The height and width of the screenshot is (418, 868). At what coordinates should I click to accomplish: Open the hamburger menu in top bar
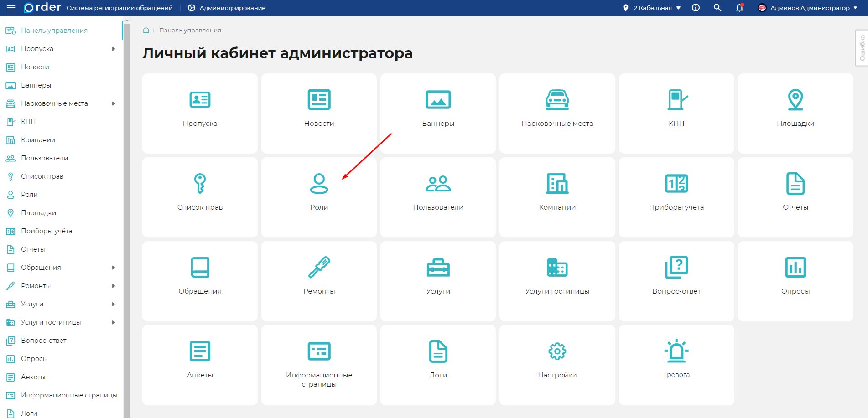[x=11, y=8]
